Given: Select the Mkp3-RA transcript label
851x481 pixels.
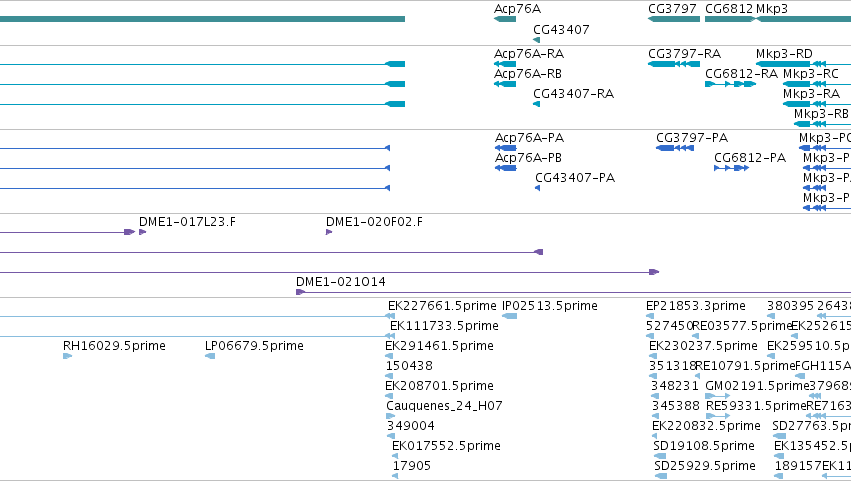Looking at the screenshot, I should (811, 94).
